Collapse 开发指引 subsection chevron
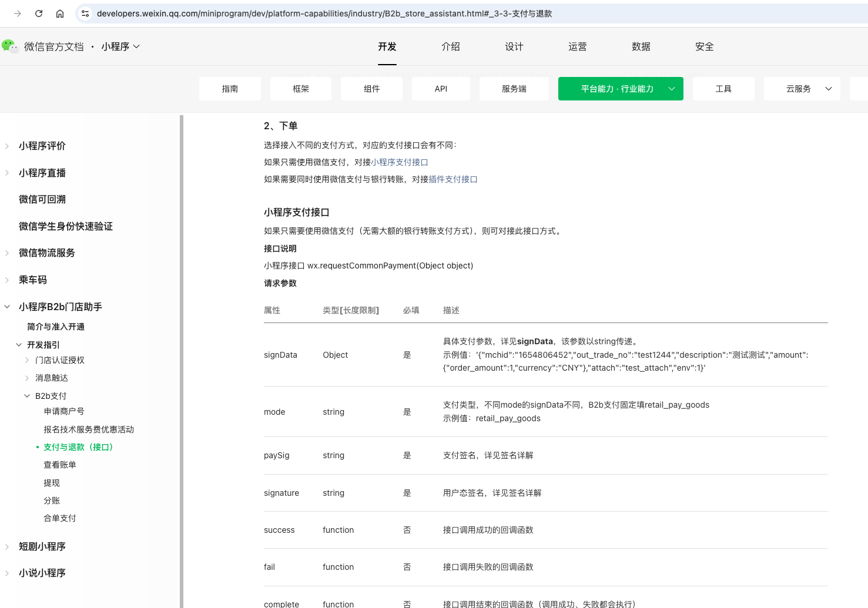 (x=19, y=345)
